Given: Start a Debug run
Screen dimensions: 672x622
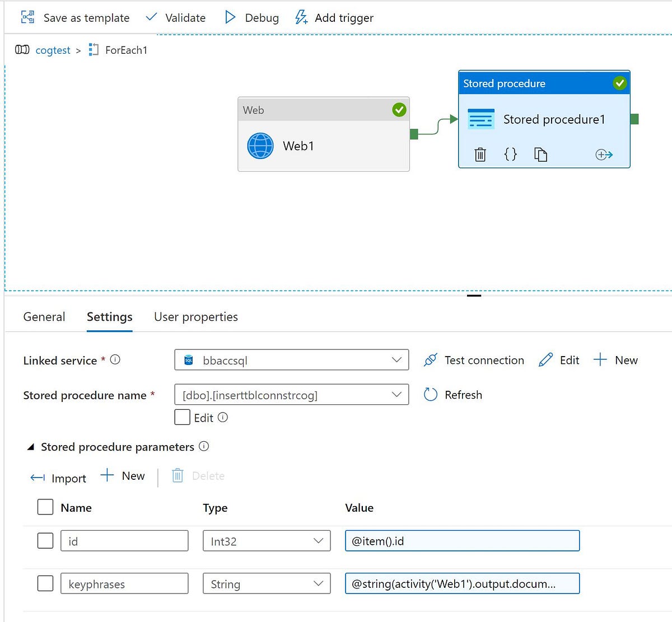Looking at the screenshot, I should (x=231, y=17).
